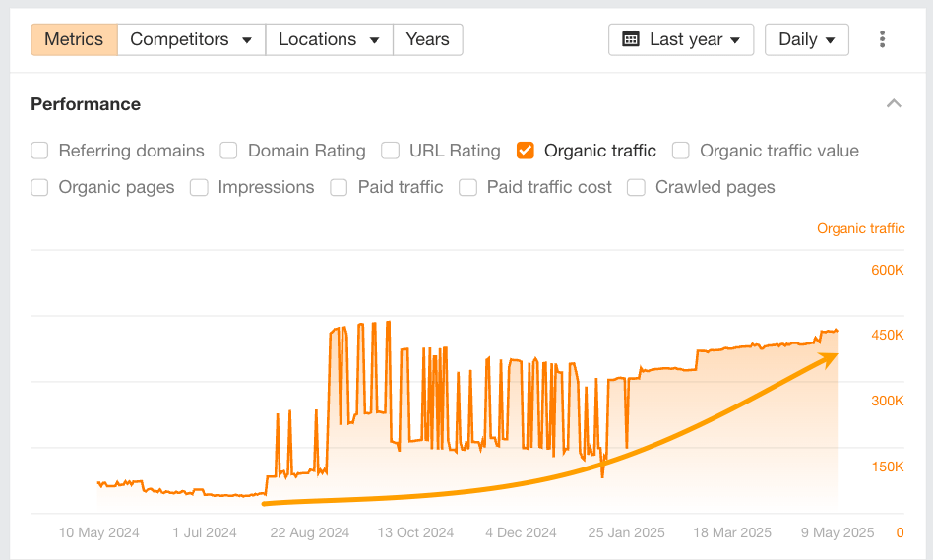Viewport: 933px width, 560px height.
Task: Select the Impressions checkbox
Action: 200,187
